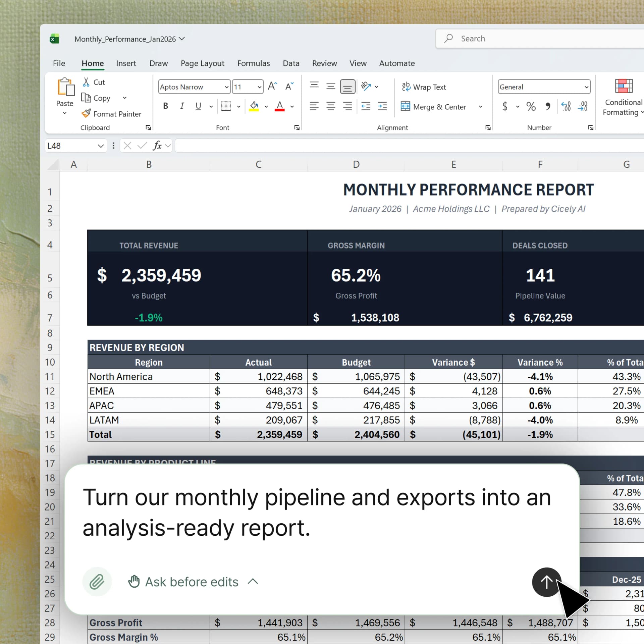Attach a file via the paperclip icon
Image resolution: width=644 pixels, height=644 pixels.
pos(97,582)
